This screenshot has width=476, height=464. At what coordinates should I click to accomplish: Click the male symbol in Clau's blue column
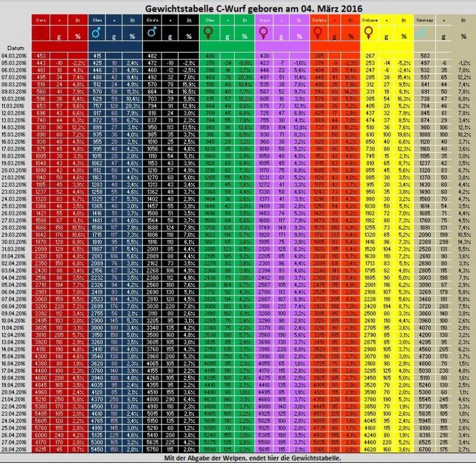coord(96,33)
